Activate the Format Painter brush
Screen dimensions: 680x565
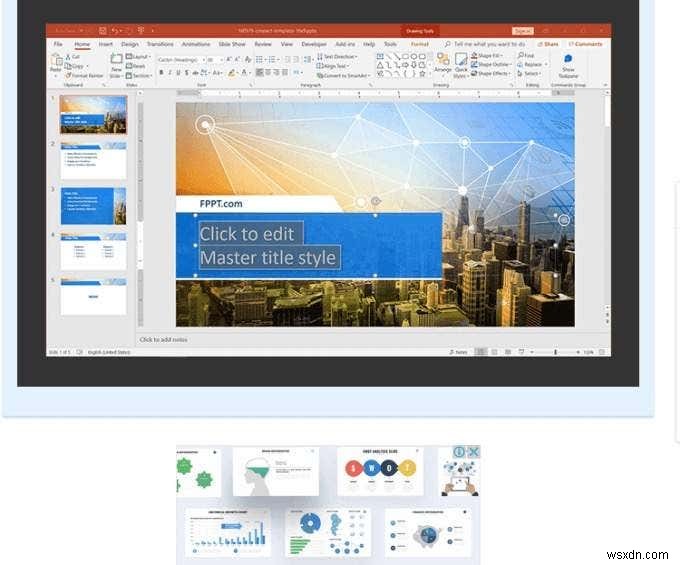click(x=68, y=75)
